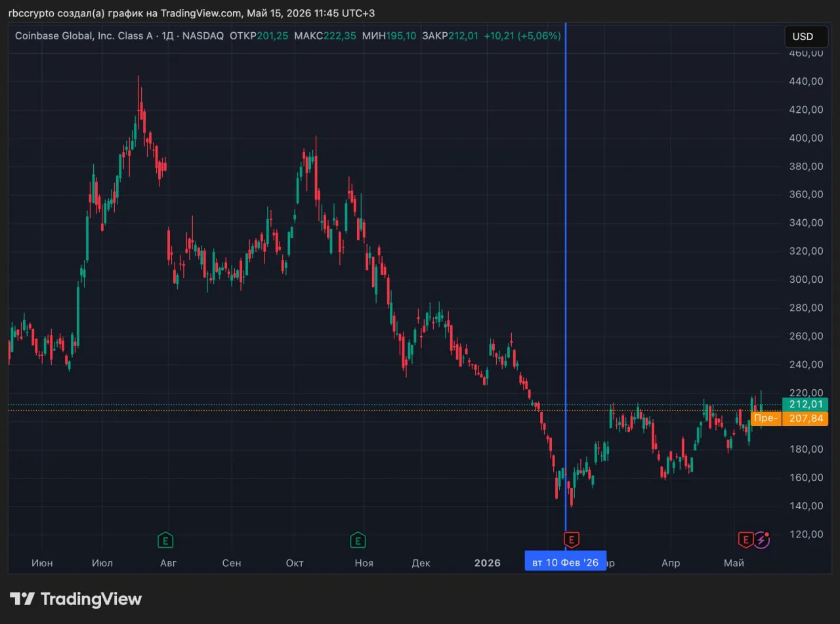
Task: Click the 300,00 price axis label
Action: coord(806,279)
